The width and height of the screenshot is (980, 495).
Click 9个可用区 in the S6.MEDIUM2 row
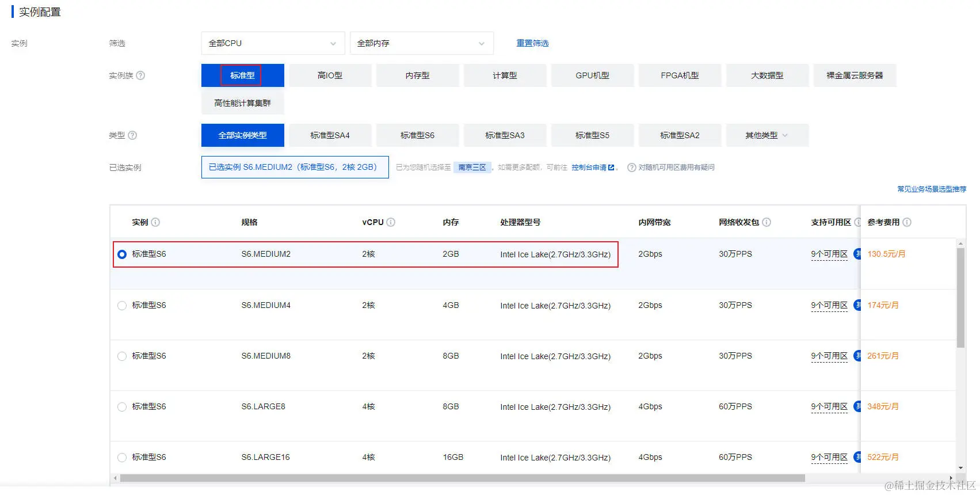(x=829, y=254)
